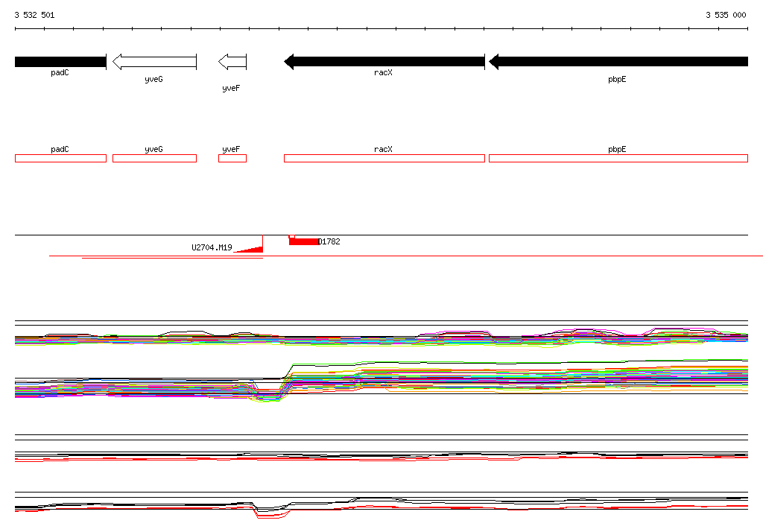763x532 pixels.
Task: Click the black padC gene arrow
Action: tap(60, 62)
